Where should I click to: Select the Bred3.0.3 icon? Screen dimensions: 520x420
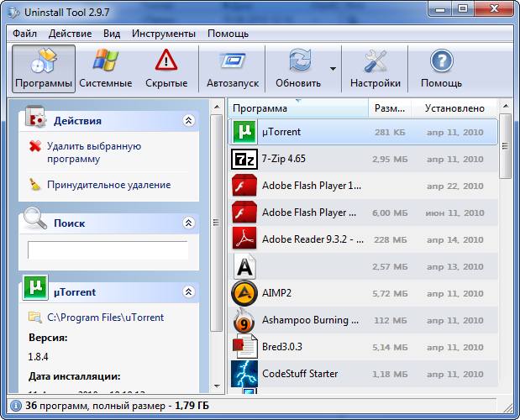(x=244, y=346)
